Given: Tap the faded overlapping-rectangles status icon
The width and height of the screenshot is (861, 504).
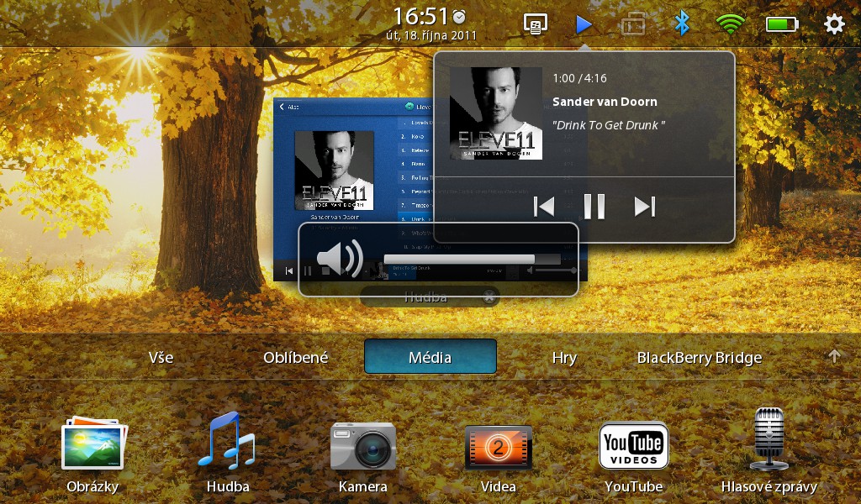Looking at the screenshot, I should click(633, 24).
